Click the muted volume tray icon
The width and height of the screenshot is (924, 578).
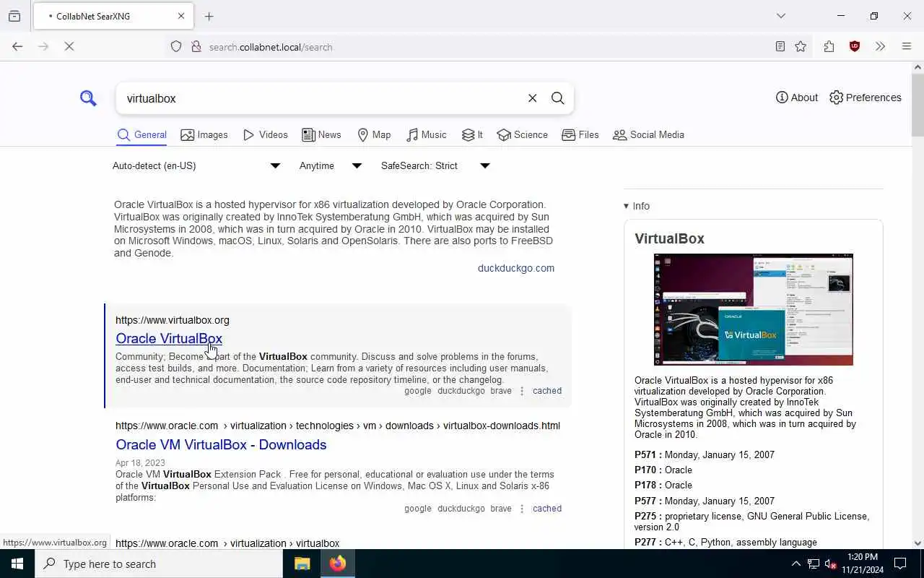click(830, 564)
